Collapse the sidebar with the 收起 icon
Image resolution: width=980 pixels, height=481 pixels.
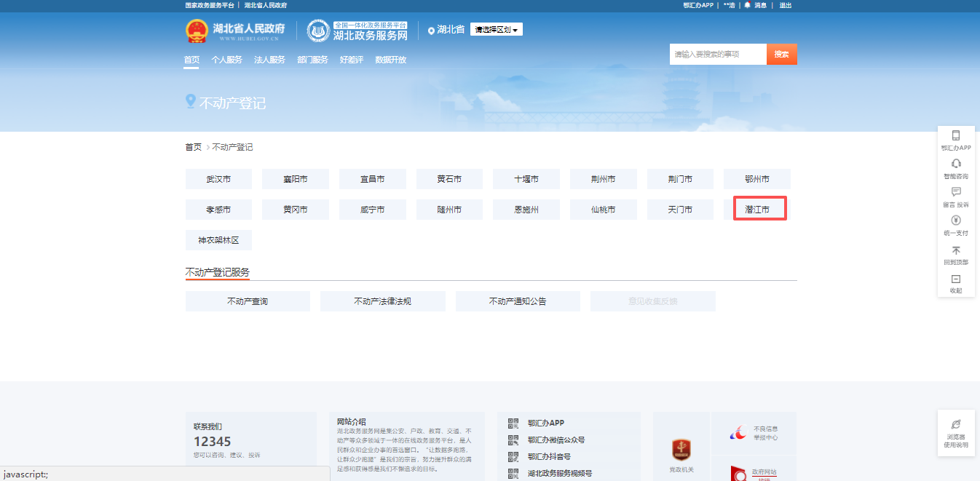(x=956, y=279)
